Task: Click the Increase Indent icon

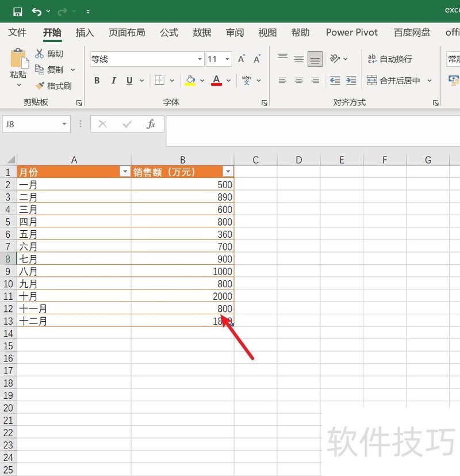Action: 351,81
